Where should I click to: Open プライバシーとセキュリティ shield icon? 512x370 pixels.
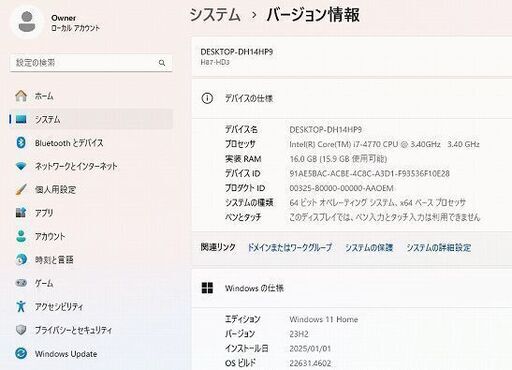pyautogui.click(x=21, y=330)
